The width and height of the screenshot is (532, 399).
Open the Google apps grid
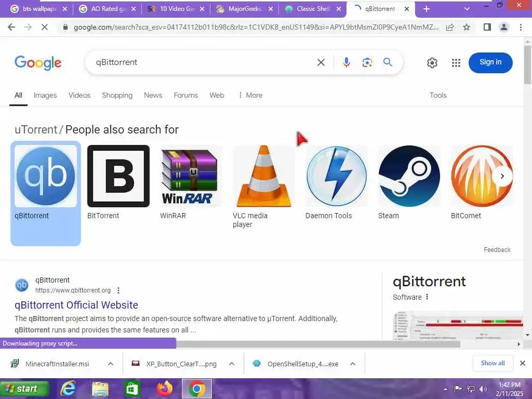[456, 63]
